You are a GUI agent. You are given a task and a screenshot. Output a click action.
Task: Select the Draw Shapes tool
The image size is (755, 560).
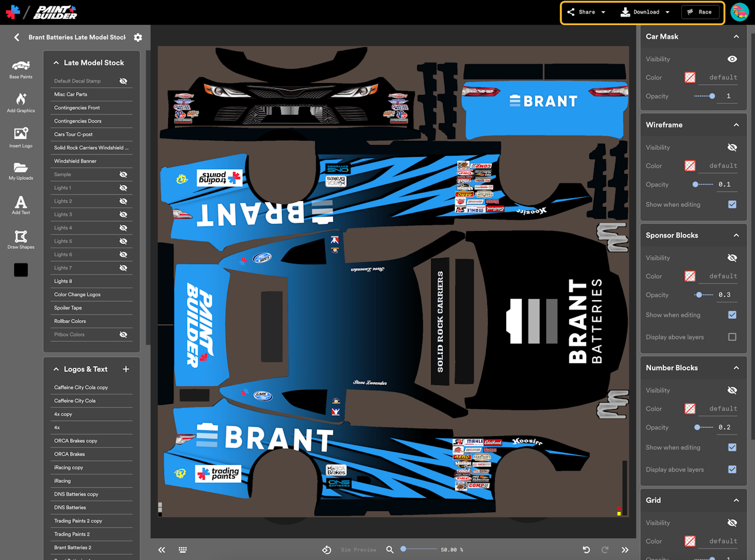pos(21,239)
